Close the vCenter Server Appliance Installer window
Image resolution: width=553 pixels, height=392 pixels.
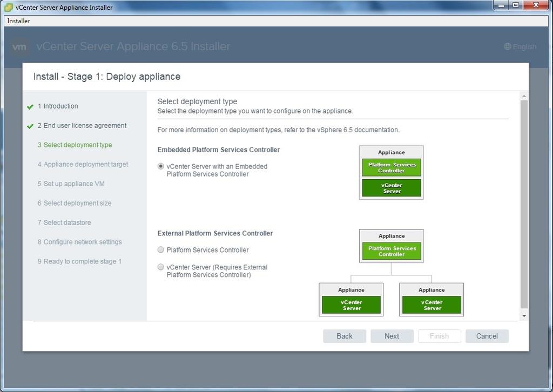tap(536, 5)
